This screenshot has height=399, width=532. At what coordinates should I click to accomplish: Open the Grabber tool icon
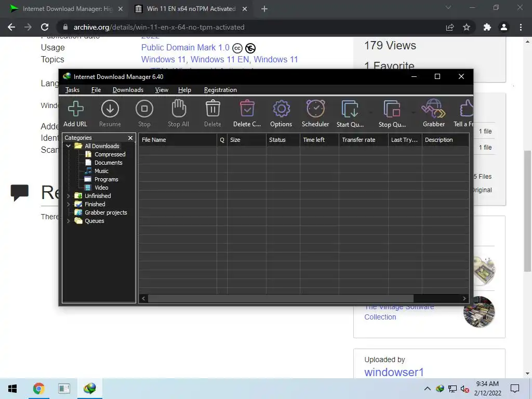point(433,109)
